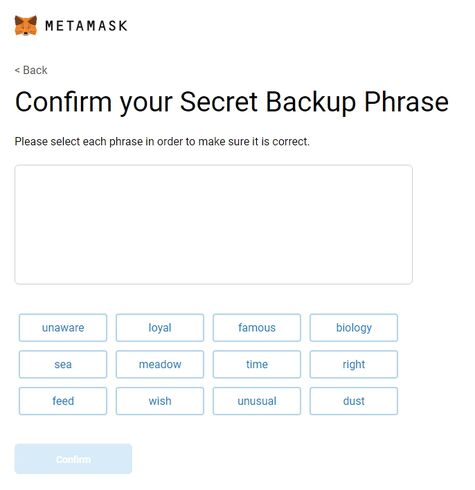Click the "feed" word button
Screen dimensions: 475x490
pos(63,401)
